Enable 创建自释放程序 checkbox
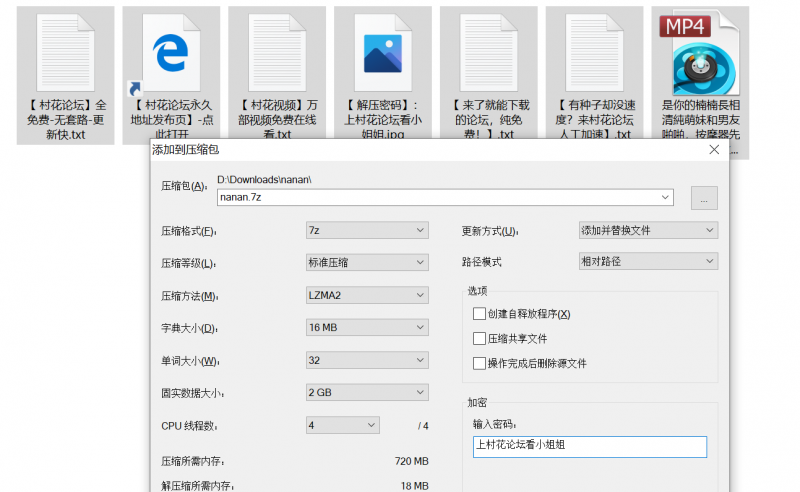 coord(480,314)
